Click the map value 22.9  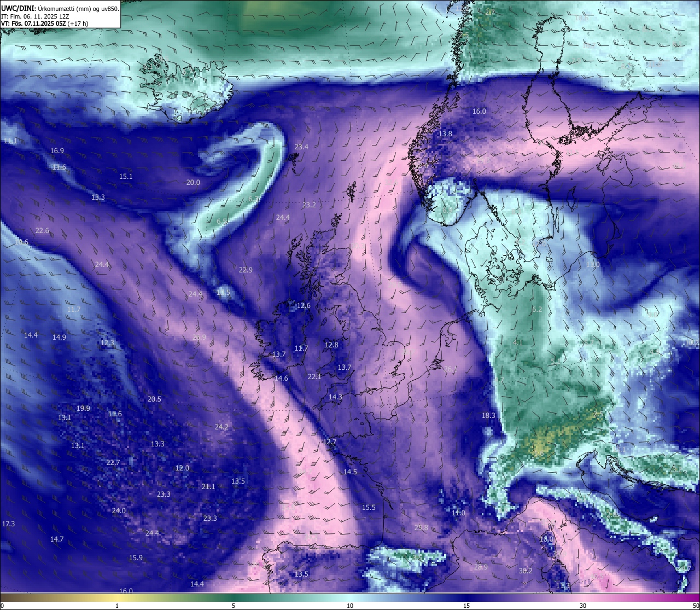pos(246,270)
